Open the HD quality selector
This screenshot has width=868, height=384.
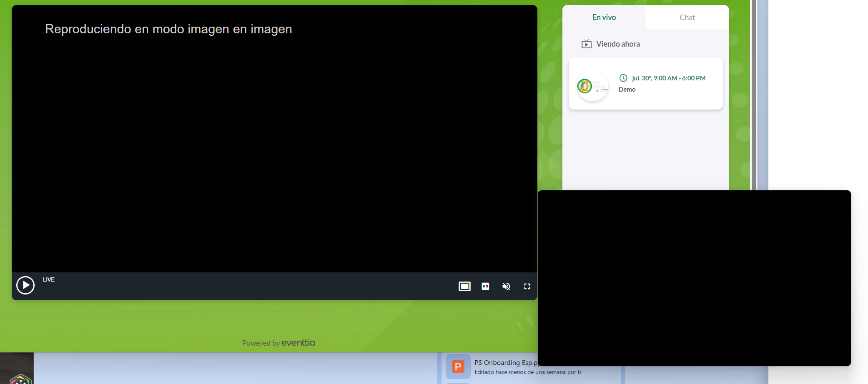point(485,286)
